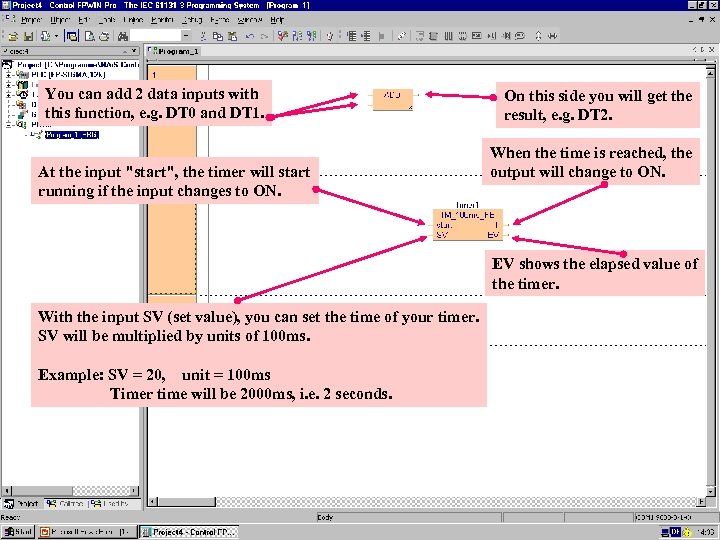Click the online mode plug icon

coord(329,36)
